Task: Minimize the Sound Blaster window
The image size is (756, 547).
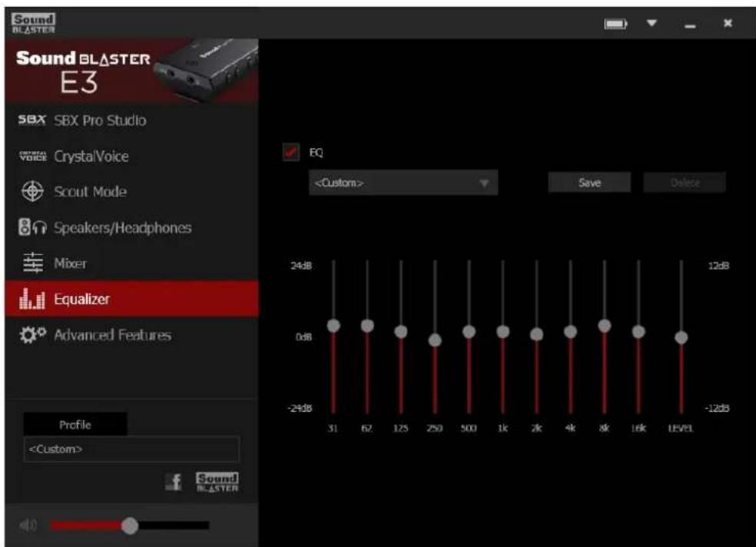Action: (x=690, y=25)
